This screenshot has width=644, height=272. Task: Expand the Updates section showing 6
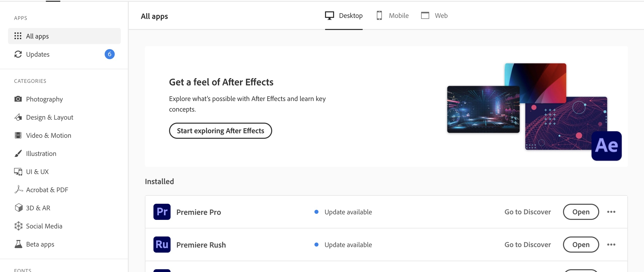coord(64,54)
